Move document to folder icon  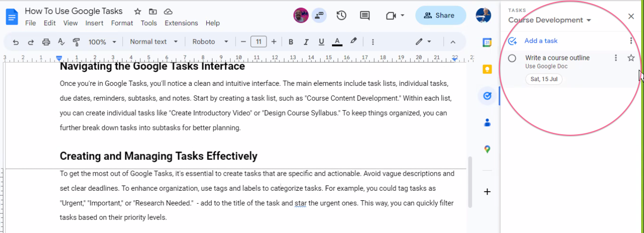tap(153, 11)
